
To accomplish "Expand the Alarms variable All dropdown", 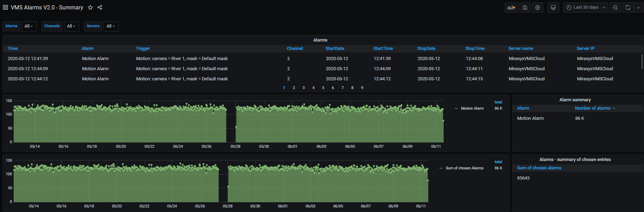I will 29,26.
